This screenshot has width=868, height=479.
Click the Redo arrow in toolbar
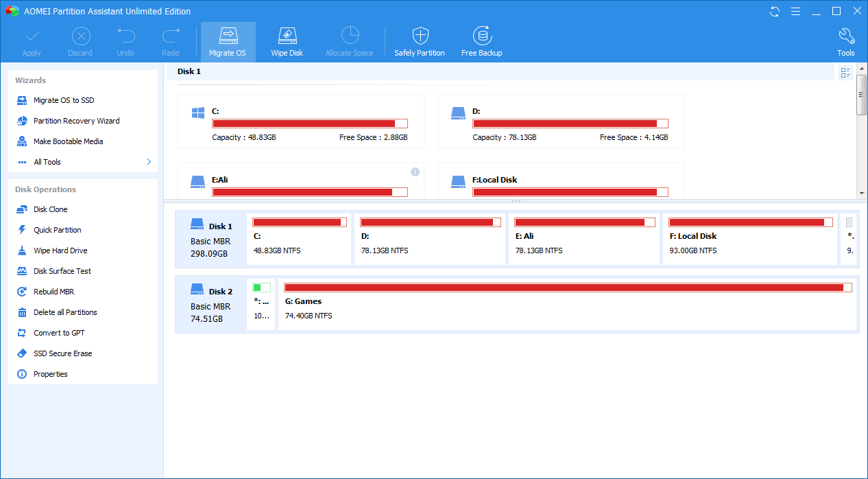click(x=171, y=36)
